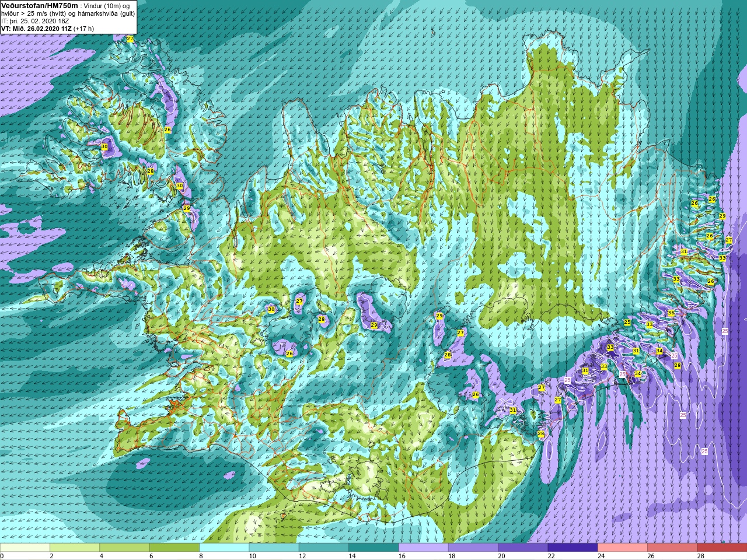Click the Veðurstofan/HM750m title text
Viewport: 747px width, 560px height.
[40, 5]
